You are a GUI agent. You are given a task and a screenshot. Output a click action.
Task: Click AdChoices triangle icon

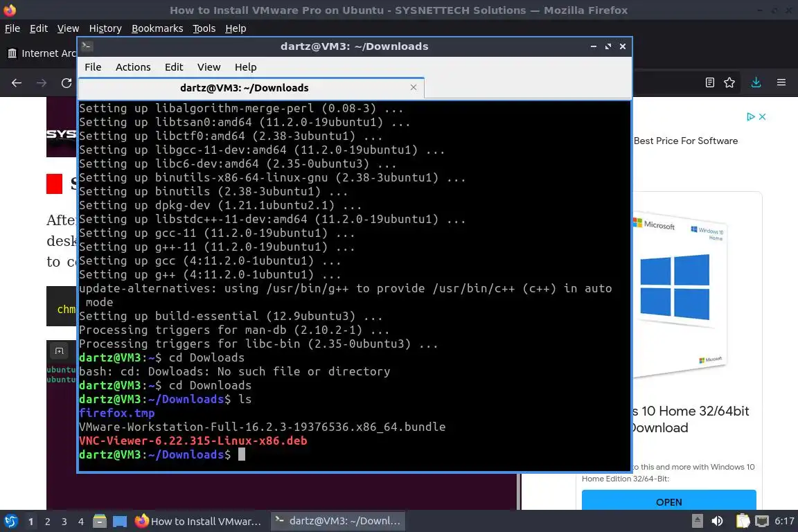(x=750, y=116)
